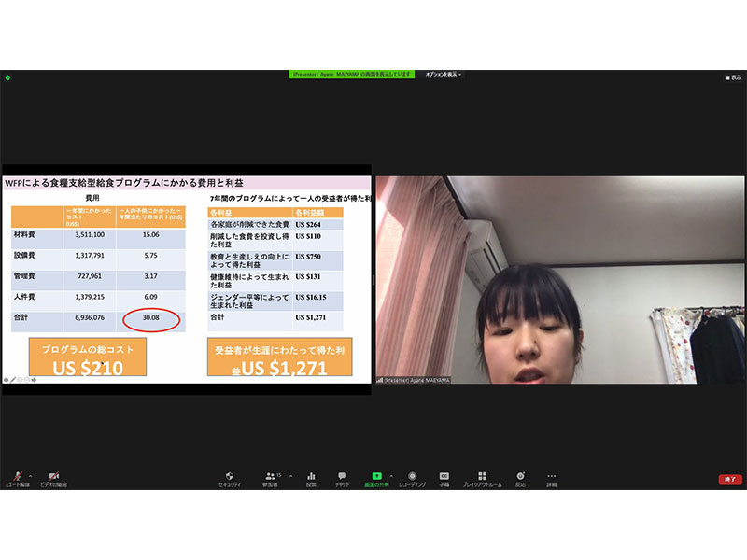The image size is (747, 560).
Task: Start Recording (レコーディング) the meeting
Action: tap(412, 476)
